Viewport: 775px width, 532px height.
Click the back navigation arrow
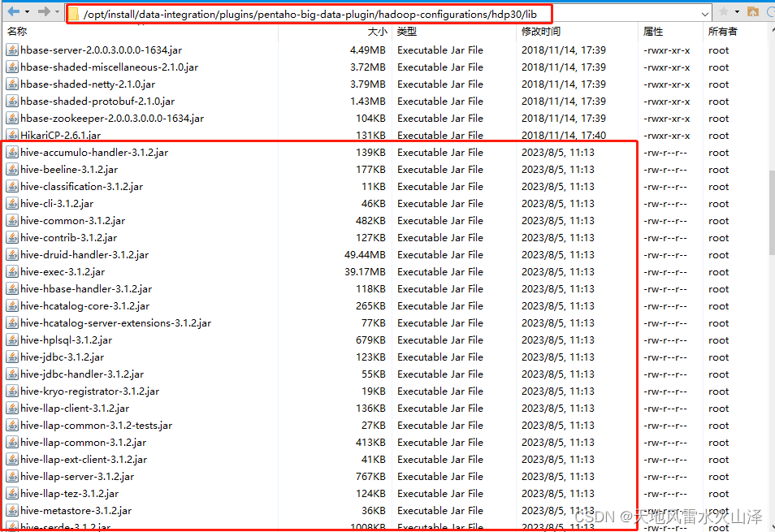pos(12,11)
